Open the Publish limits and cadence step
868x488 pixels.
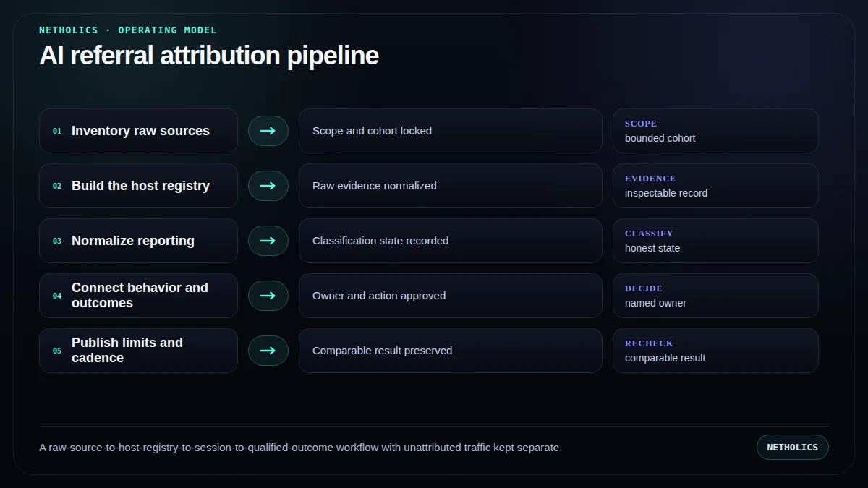[138, 351]
